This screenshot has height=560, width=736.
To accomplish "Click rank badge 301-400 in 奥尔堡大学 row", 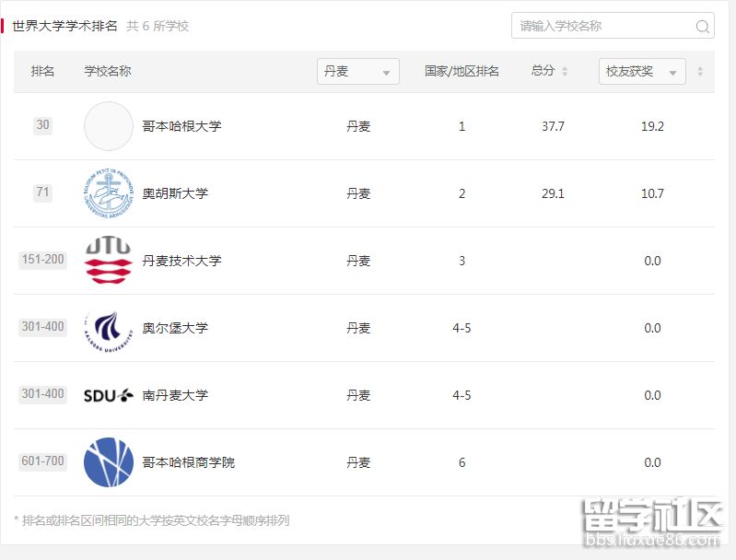I will [x=42, y=326].
